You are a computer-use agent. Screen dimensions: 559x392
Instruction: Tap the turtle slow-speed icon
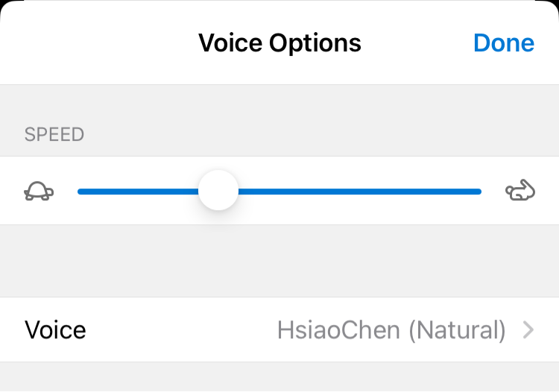(x=39, y=192)
